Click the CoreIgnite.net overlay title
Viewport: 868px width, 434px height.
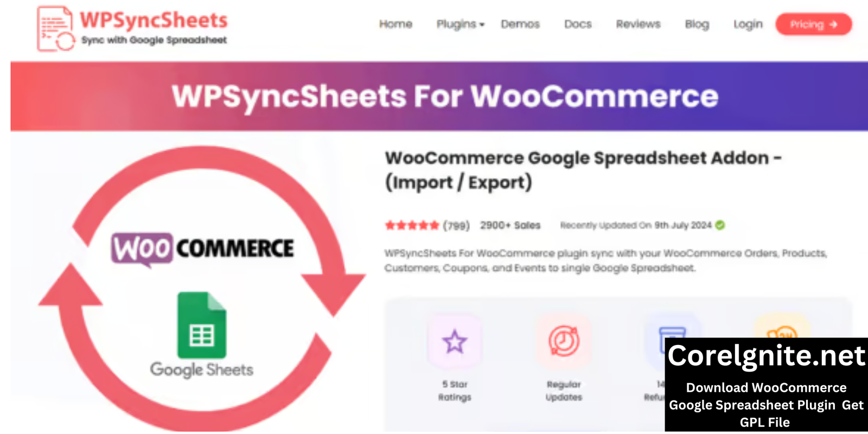point(765,356)
